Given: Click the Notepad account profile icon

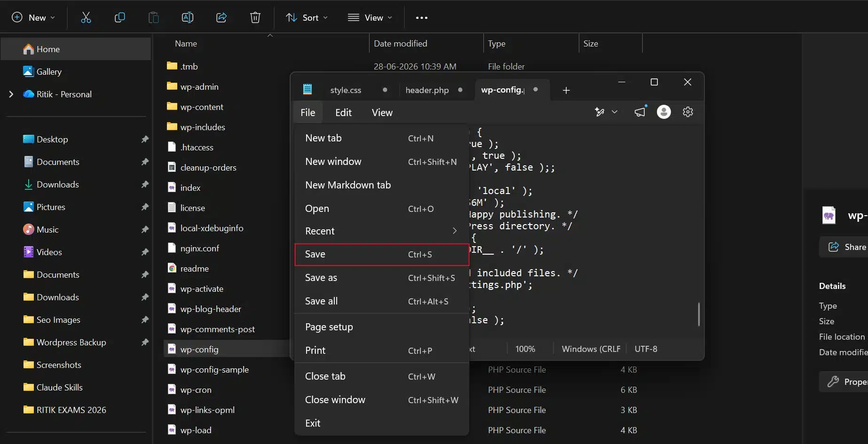Looking at the screenshot, I should tap(663, 112).
